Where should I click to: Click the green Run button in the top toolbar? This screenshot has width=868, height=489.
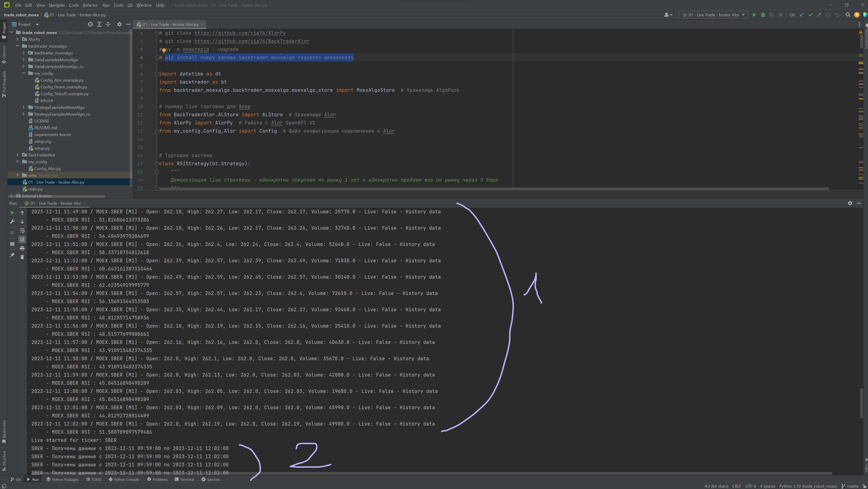click(x=754, y=15)
